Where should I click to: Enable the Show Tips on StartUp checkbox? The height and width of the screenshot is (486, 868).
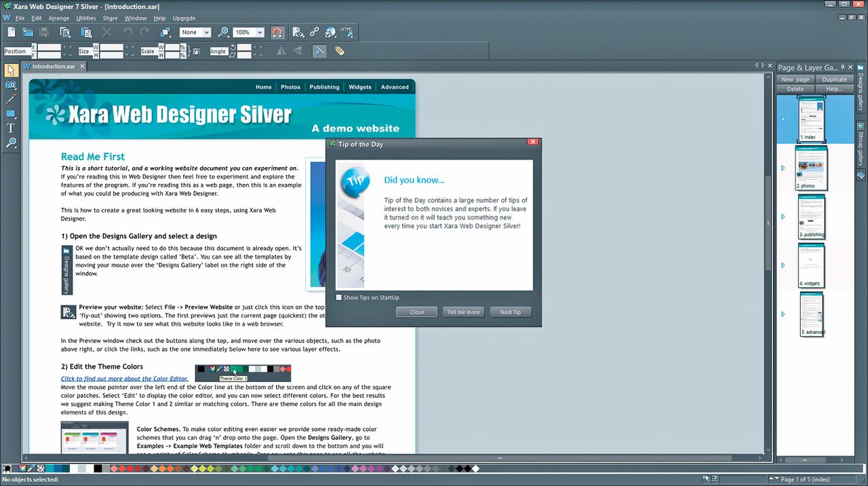(x=339, y=297)
